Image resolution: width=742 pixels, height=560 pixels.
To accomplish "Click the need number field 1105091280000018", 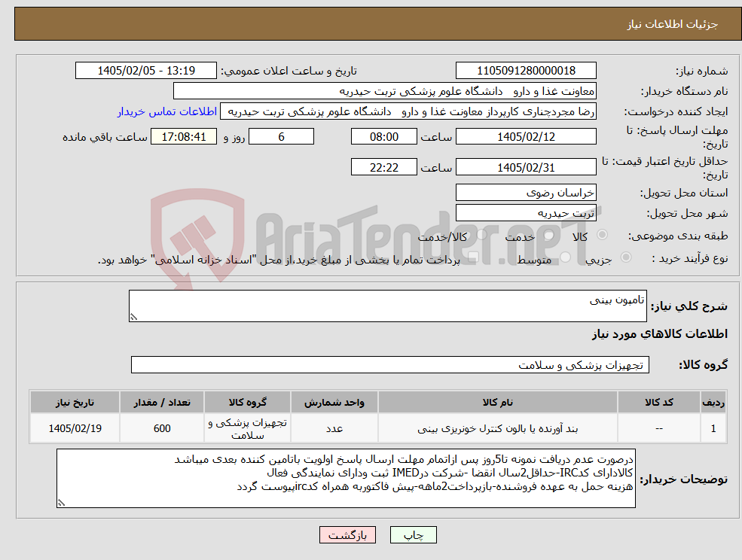I will point(526,71).
